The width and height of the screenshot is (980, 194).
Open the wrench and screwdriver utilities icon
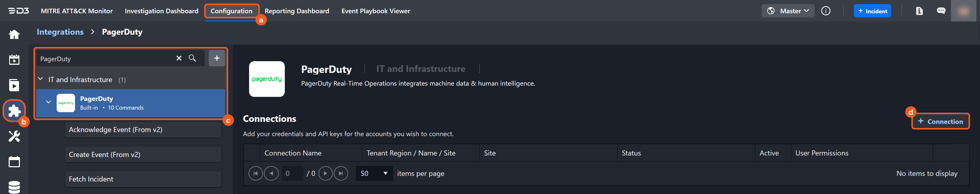(14, 136)
